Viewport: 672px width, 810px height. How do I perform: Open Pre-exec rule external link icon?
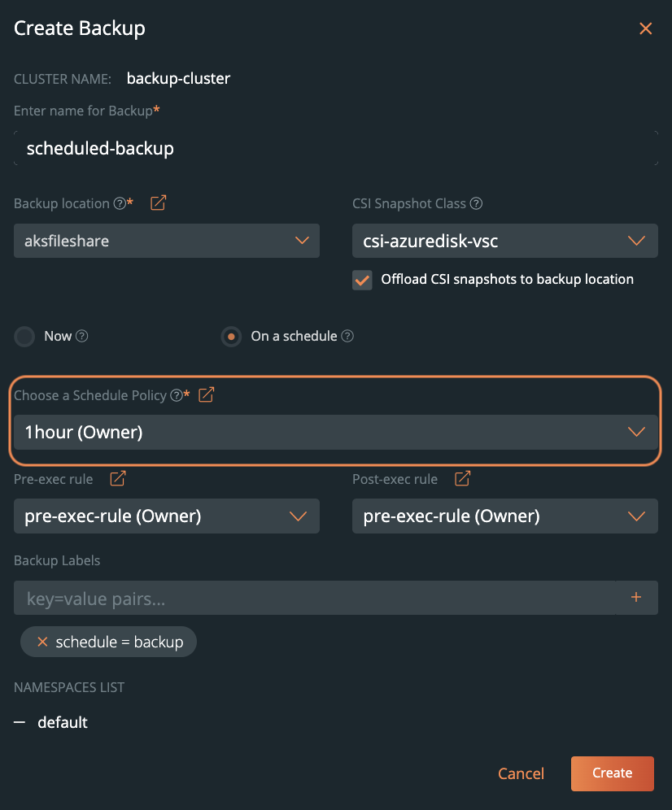[x=118, y=479]
